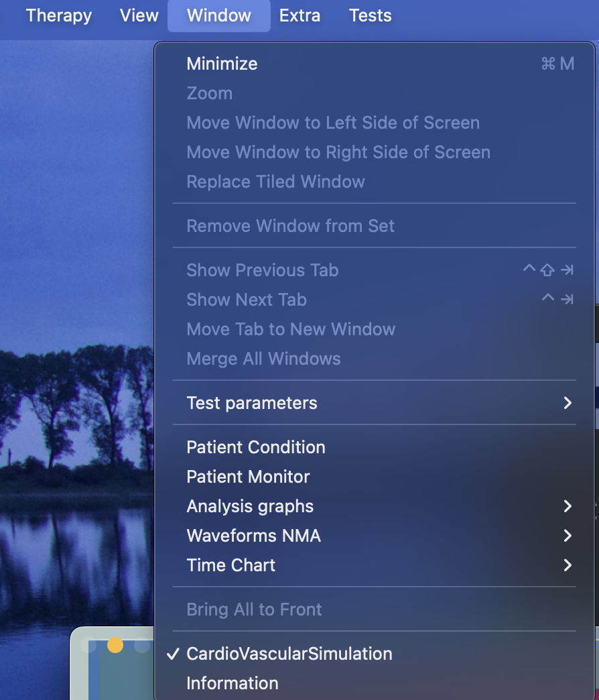Expand the Analysis graphs submenu

coord(250,506)
